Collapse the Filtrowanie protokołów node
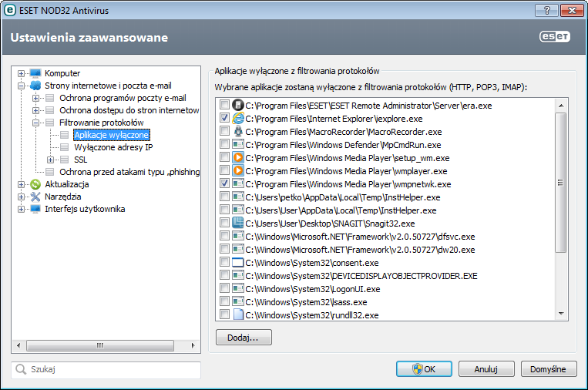The width and height of the screenshot is (588, 390). pos(35,123)
